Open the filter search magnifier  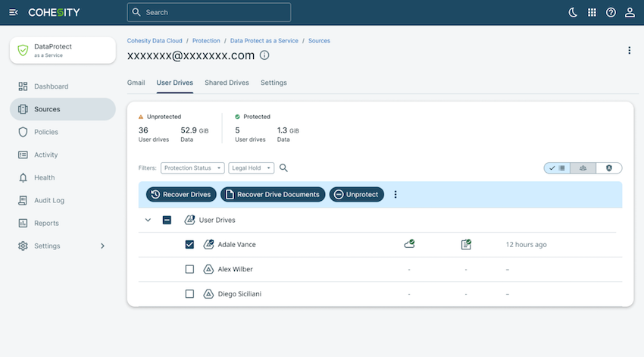tap(283, 168)
